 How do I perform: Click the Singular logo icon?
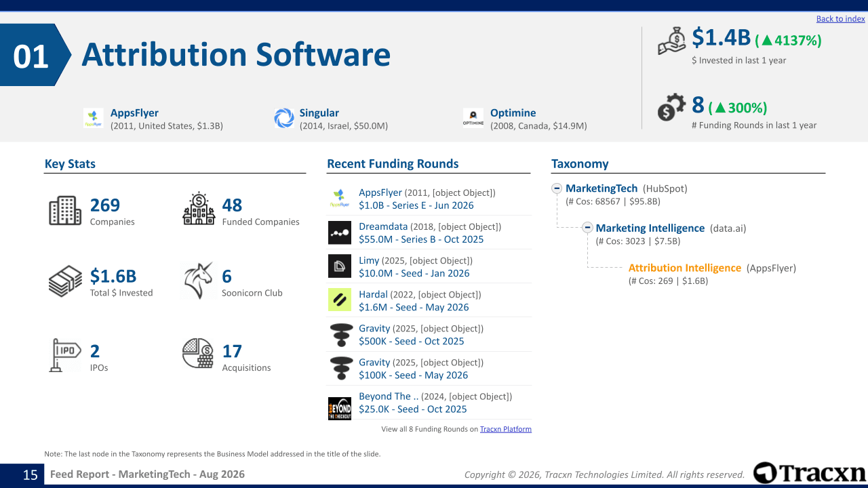point(284,119)
